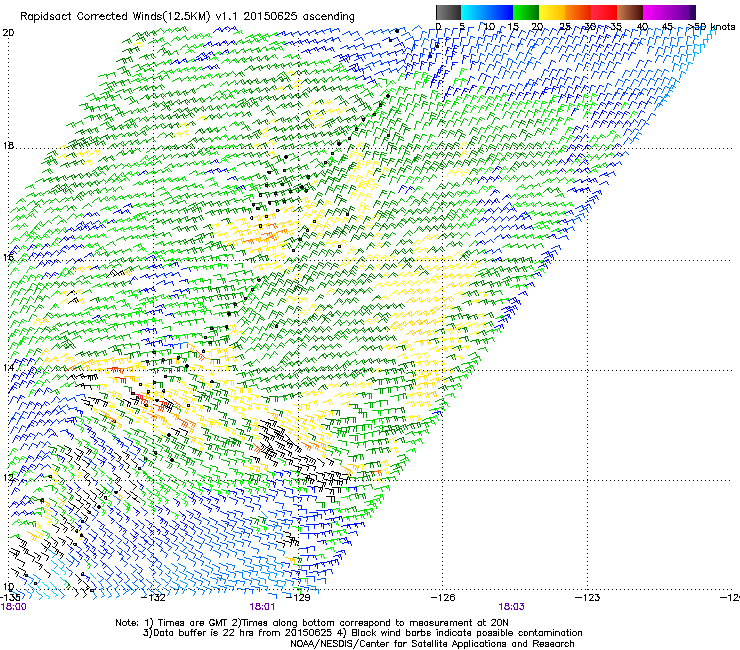Click the legend tick label '10'
Image resolution: width=740 pixels, height=650 pixels.
pos(489,27)
